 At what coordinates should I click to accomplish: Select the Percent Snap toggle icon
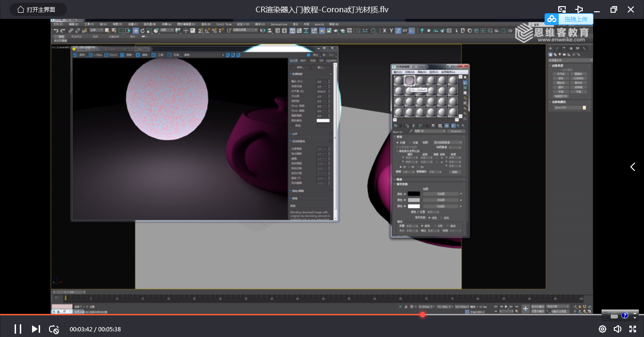point(215,31)
